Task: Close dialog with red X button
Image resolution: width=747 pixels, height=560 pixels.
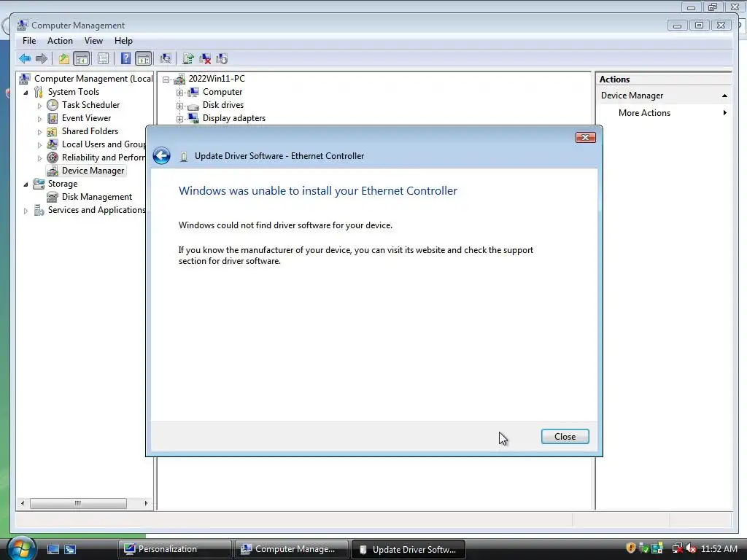Action: tap(586, 138)
